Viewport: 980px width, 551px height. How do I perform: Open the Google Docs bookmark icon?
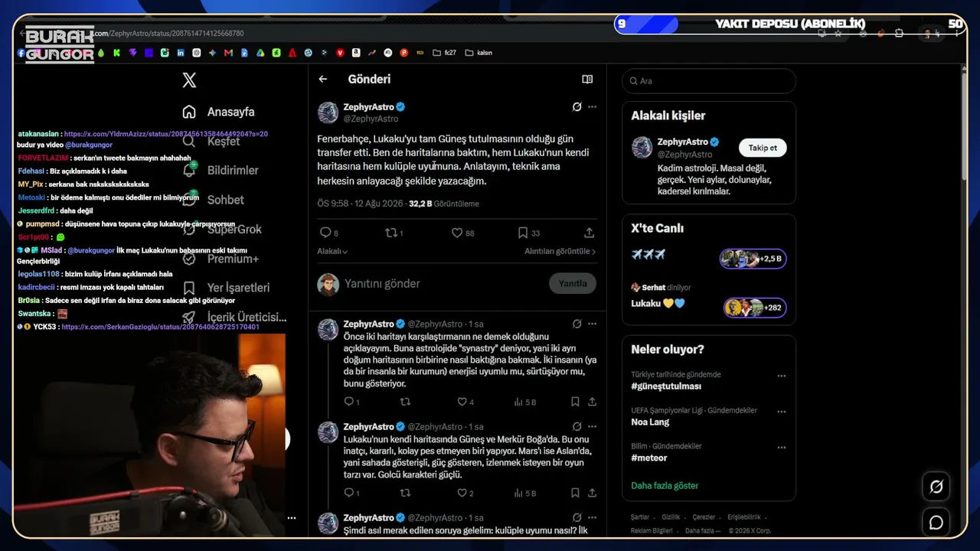click(x=244, y=53)
